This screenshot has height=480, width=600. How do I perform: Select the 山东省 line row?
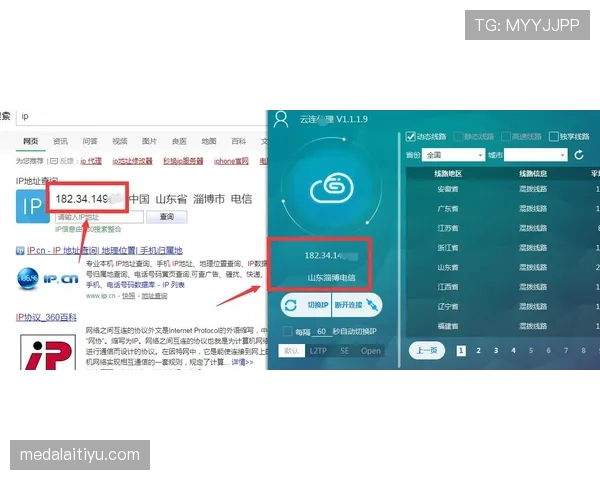pyautogui.click(x=503, y=267)
